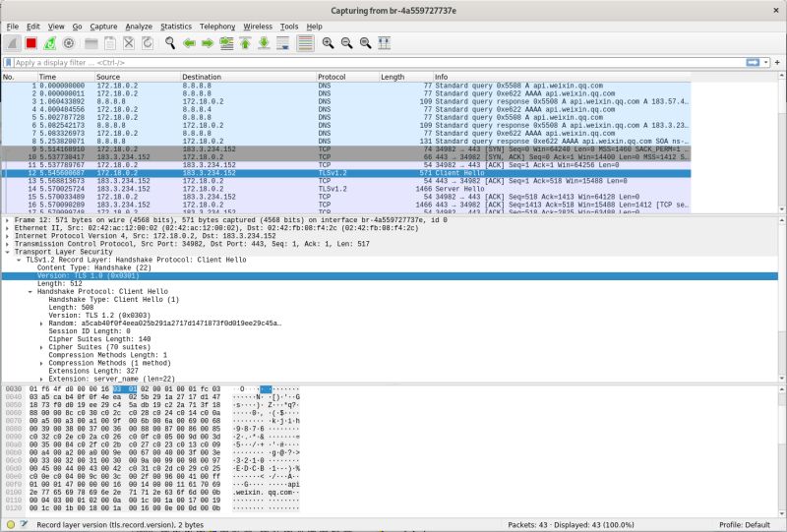Open expert information status icon
This screenshot has height=532, width=787.
[x=11, y=524]
